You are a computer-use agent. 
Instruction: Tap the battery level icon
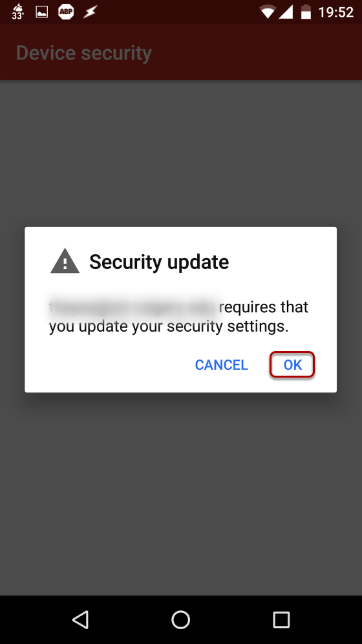tap(306, 12)
